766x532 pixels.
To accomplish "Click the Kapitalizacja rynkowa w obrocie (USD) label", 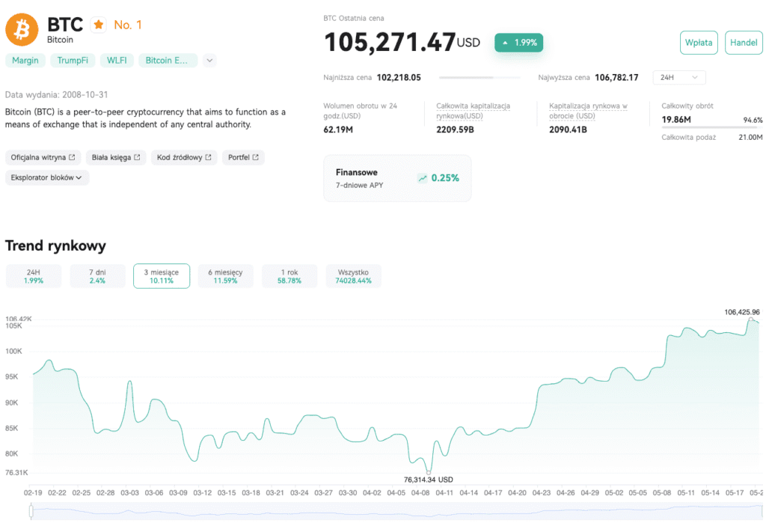I will (x=588, y=111).
